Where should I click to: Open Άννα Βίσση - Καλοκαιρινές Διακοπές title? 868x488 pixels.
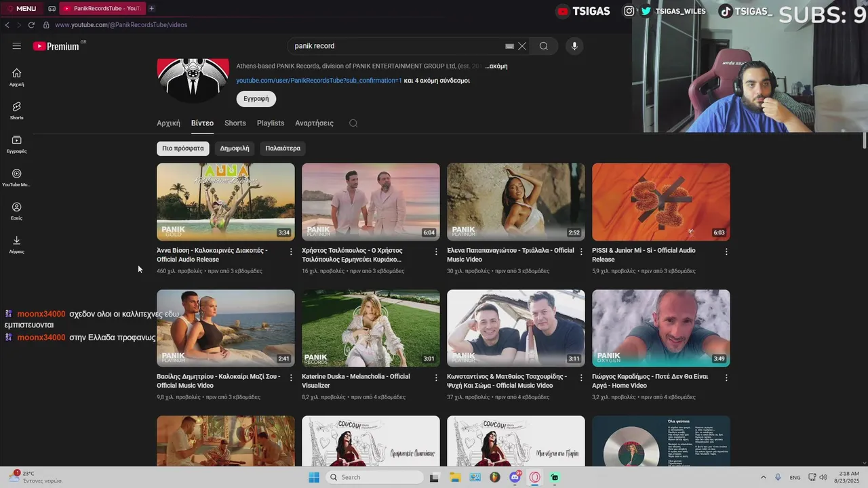tap(212, 255)
